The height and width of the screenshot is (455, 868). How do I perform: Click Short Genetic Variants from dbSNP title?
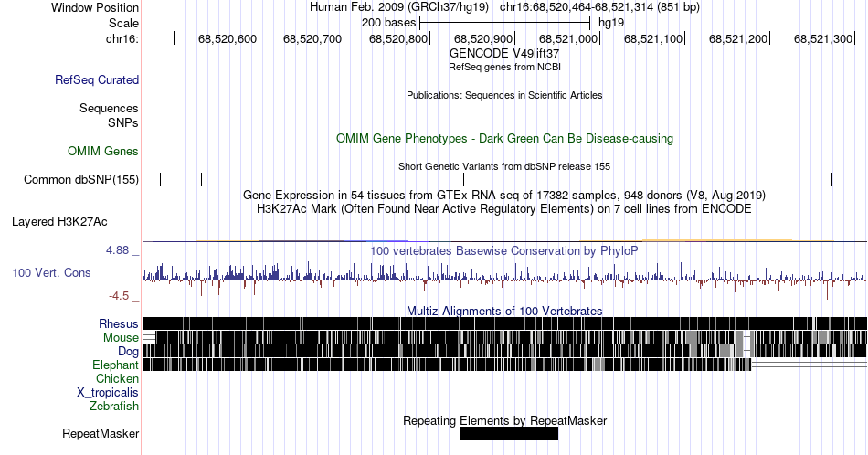tap(504, 166)
